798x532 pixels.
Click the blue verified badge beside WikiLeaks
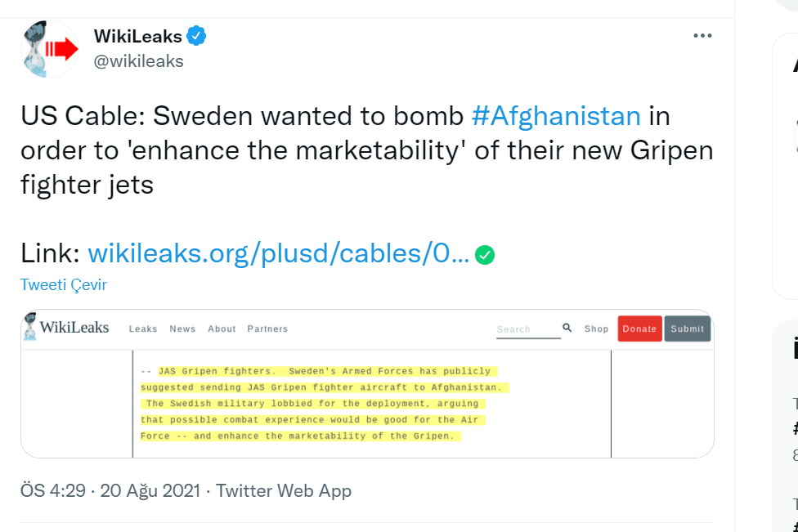pyautogui.click(x=196, y=36)
